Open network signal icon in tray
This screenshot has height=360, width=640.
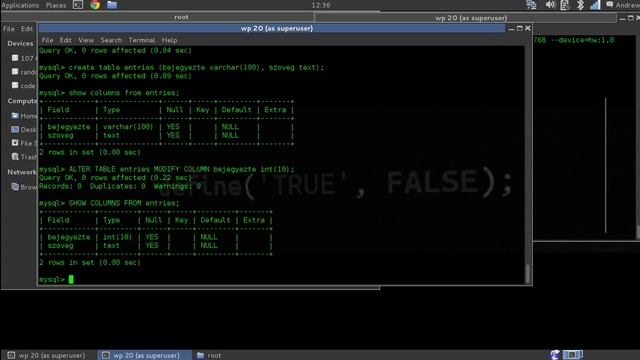[596, 5]
